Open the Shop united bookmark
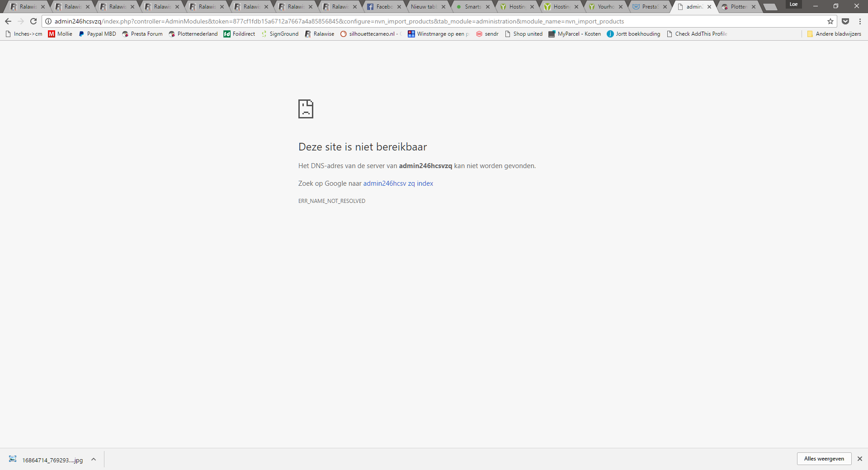 (524, 34)
